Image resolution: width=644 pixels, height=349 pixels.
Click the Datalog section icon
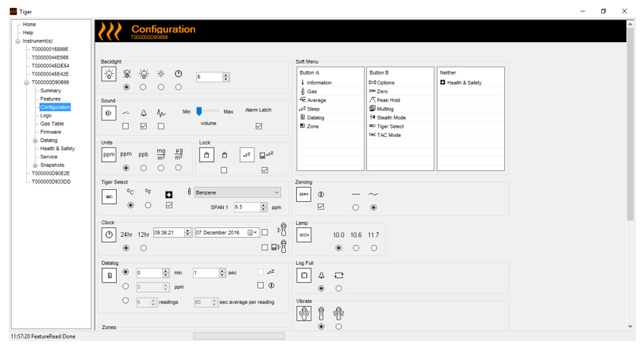(109, 275)
